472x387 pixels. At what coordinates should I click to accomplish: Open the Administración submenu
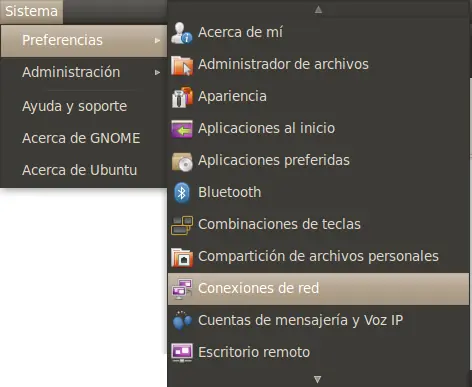84,72
